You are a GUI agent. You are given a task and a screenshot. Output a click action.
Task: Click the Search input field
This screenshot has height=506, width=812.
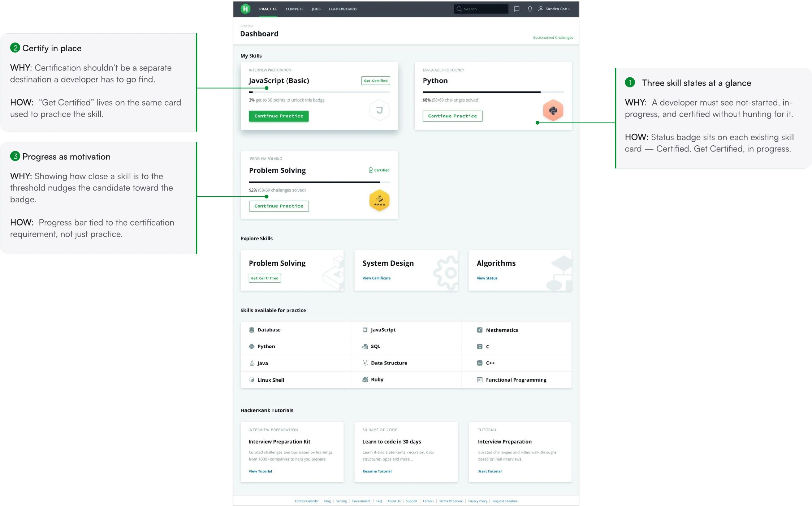[x=481, y=9]
